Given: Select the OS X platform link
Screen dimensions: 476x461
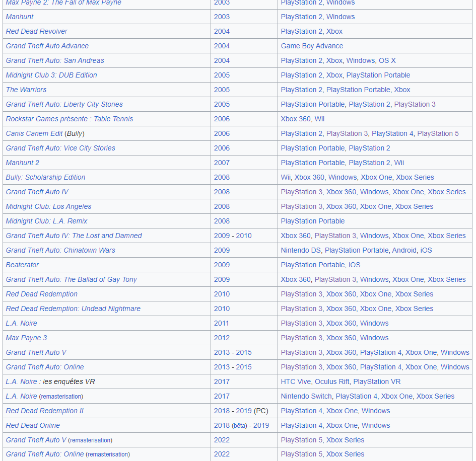Looking at the screenshot, I should (387, 60).
